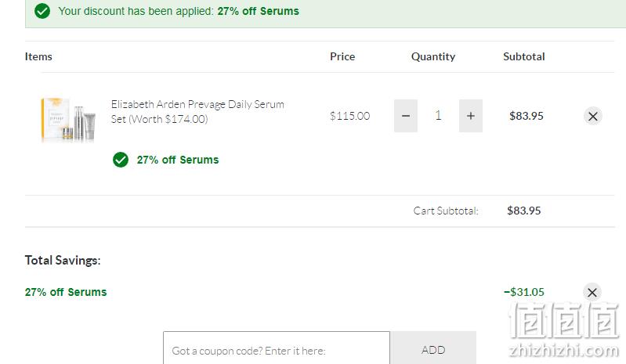Click the coupon code input field
626x364 pixels.
click(277, 348)
